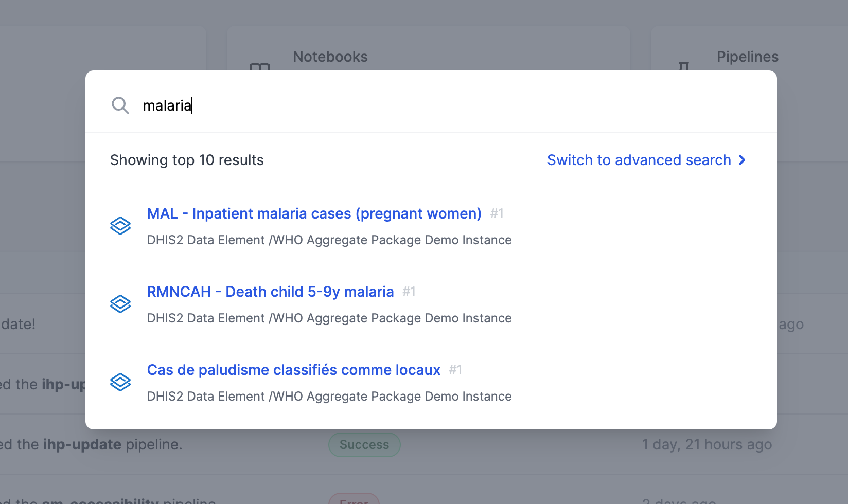Screen dimensions: 848x504
Task: Click '1 day, 21 hours ago' timestamp
Action: click(707, 445)
